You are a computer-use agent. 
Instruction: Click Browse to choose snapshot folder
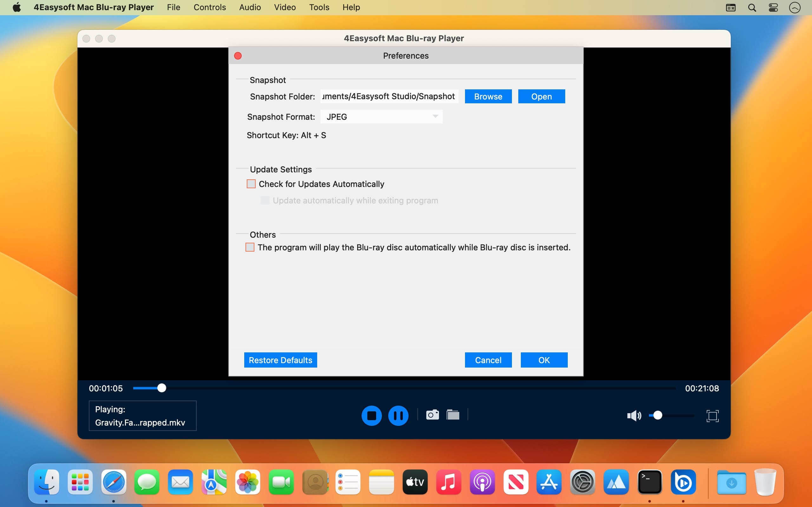(x=488, y=97)
